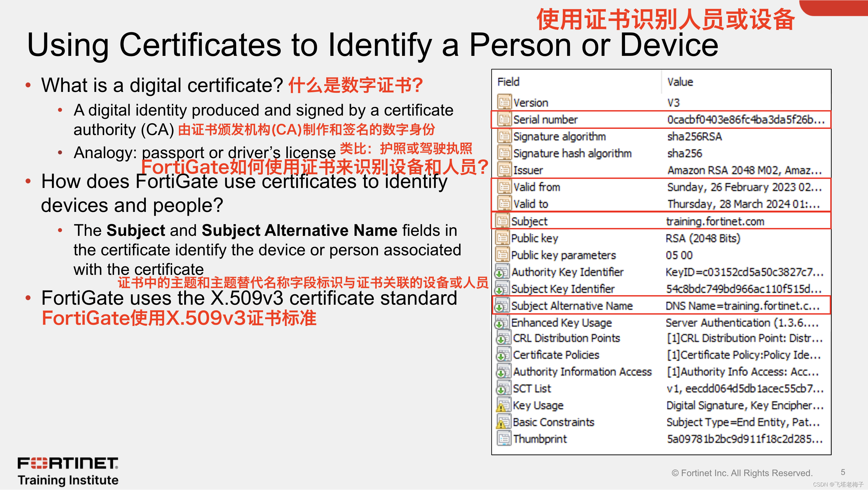Click the Fortinet Training Institute logo
The image size is (868, 490).
tap(67, 469)
